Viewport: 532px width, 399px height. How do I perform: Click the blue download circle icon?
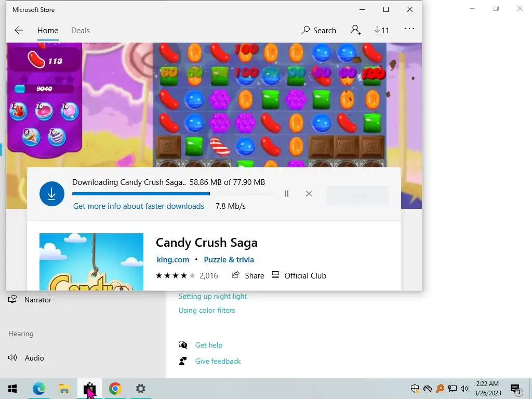coord(52,194)
